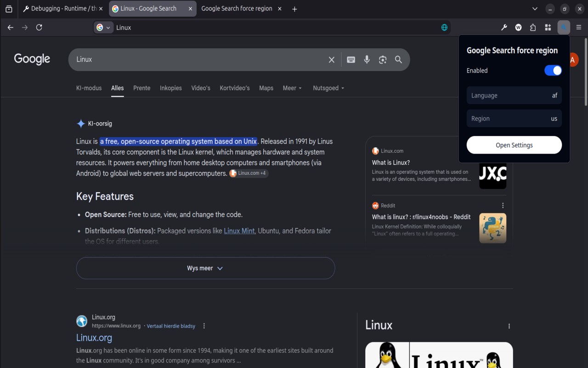588x368 pixels.
Task: Open the Kortvideo's results tab
Action: 235,88
